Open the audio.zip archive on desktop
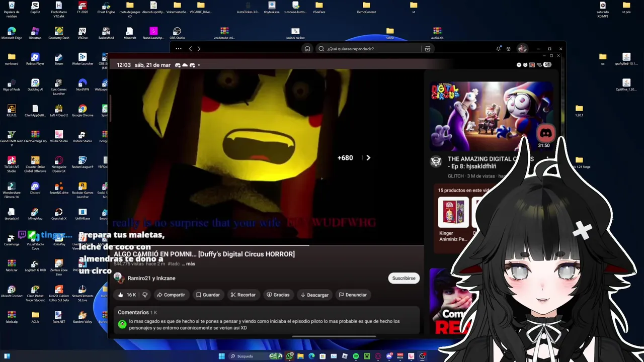The image size is (644, 362). [437, 34]
